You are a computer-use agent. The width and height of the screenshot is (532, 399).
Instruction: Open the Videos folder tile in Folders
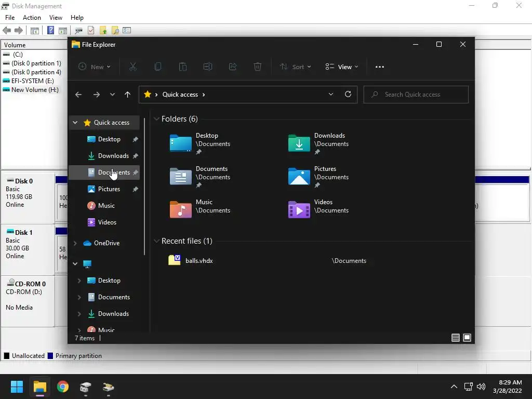(318, 210)
